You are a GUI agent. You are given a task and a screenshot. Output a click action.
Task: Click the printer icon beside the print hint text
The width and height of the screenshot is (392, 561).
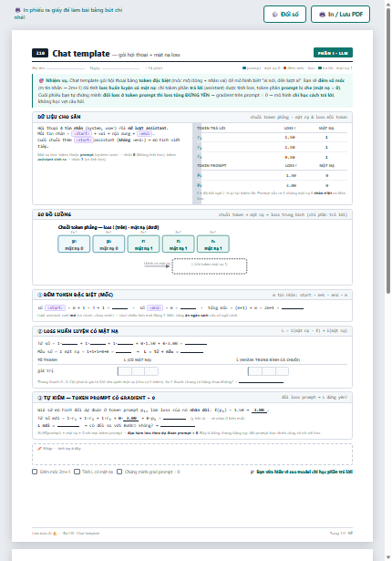(x=17, y=10)
